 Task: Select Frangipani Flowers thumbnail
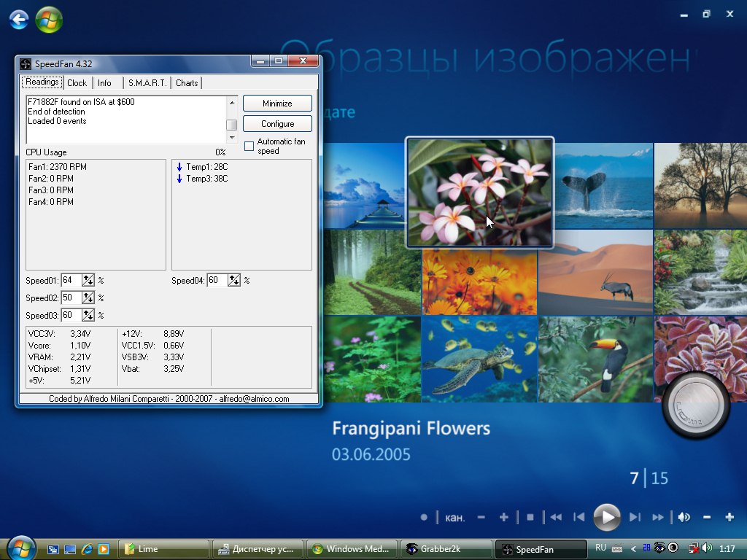(480, 192)
